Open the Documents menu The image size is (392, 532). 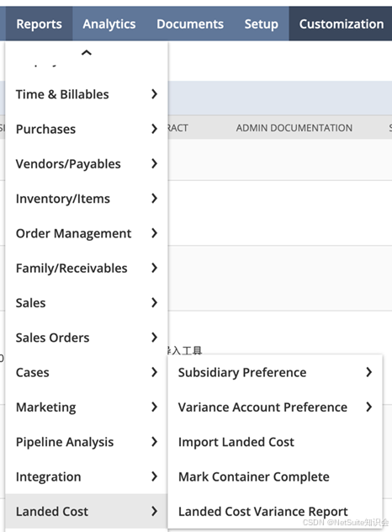[190, 24]
